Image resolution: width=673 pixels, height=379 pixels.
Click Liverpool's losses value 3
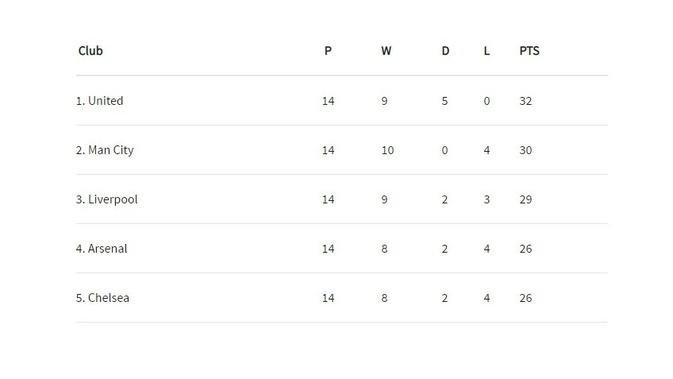(x=487, y=200)
